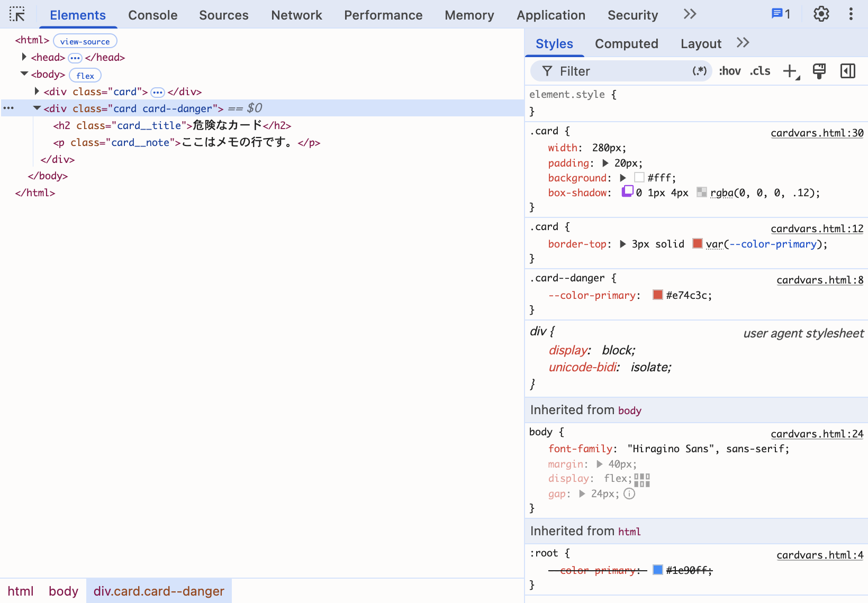The height and width of the screenshot is (603, 868).
Task: Select body in the breadcrumb bar
Action: pyautogui.click(x=64, y=591)
